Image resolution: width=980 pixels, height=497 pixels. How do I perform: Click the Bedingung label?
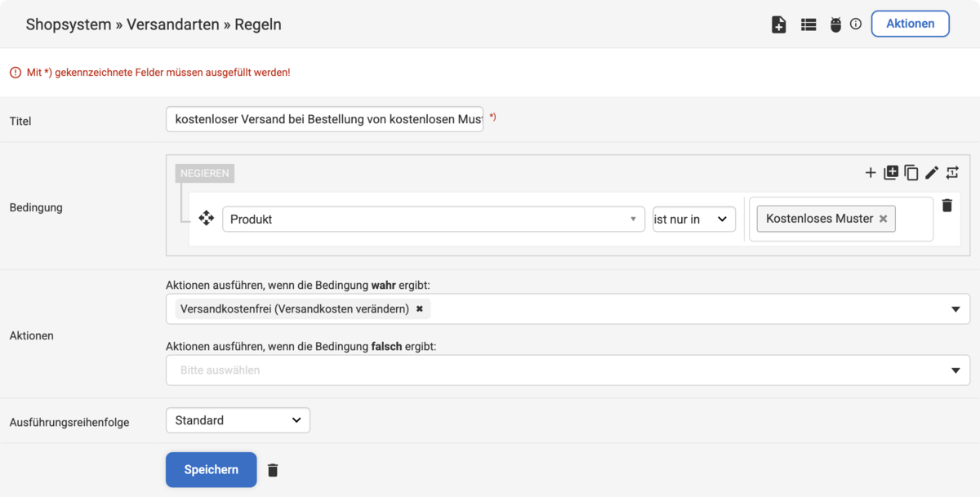(36, 207)
